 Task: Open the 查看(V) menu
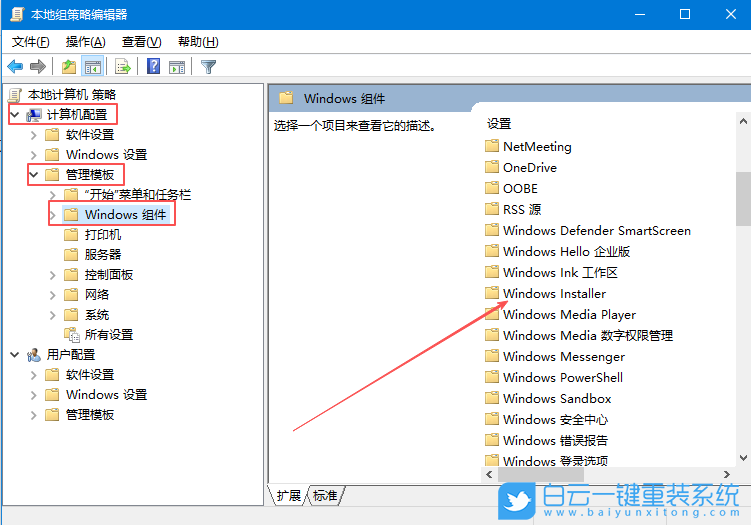point(141,42)
